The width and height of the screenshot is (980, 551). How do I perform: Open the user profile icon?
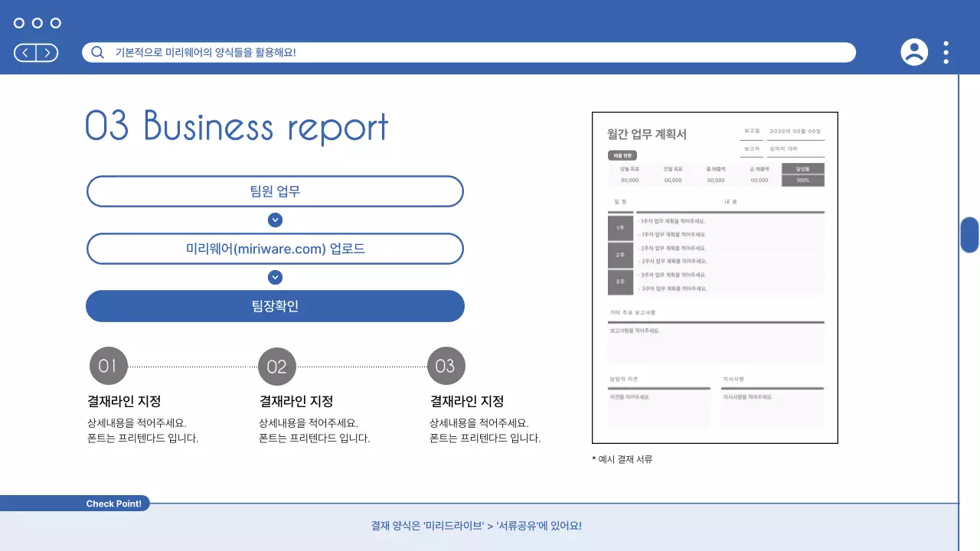coord(914,52)
